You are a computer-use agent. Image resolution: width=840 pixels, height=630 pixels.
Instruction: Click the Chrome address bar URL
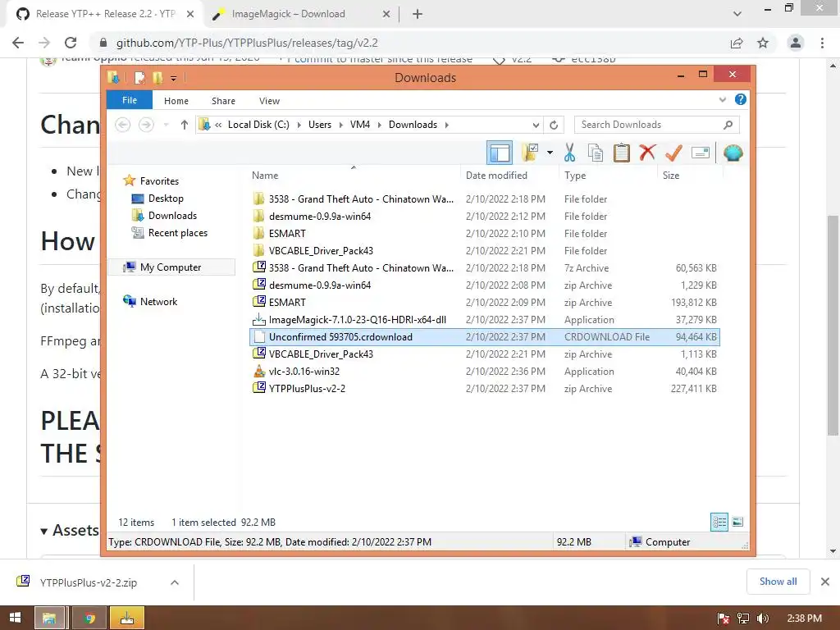pos(247,43)
